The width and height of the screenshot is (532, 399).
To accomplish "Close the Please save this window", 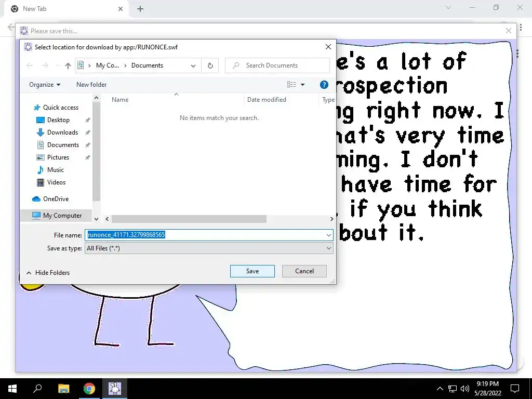I will [508, 31].
